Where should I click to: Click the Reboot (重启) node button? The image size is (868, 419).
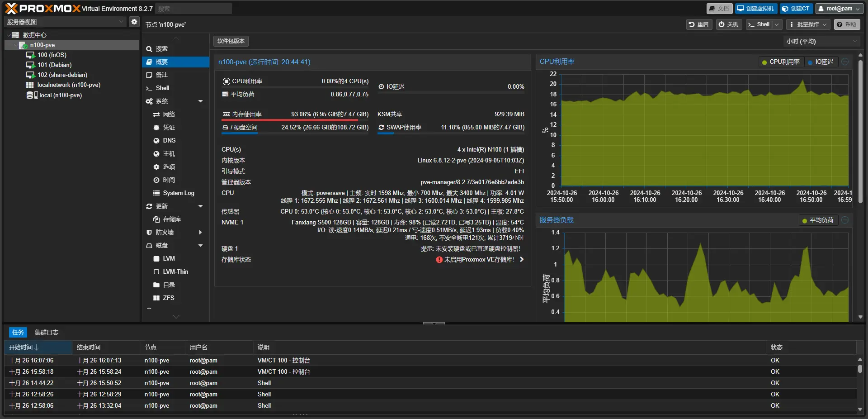pos(698,24)
